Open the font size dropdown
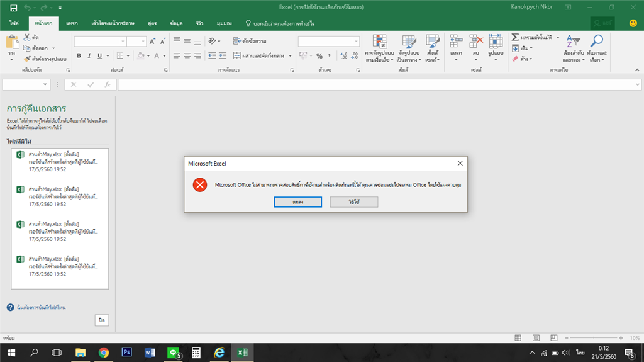644x362 pixels. tap(143, 42)
